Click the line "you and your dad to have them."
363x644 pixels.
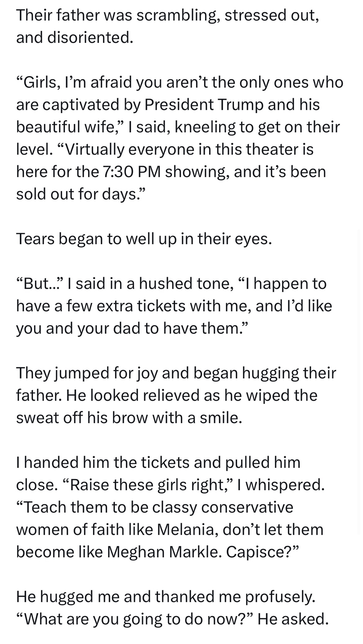(132, 328)
